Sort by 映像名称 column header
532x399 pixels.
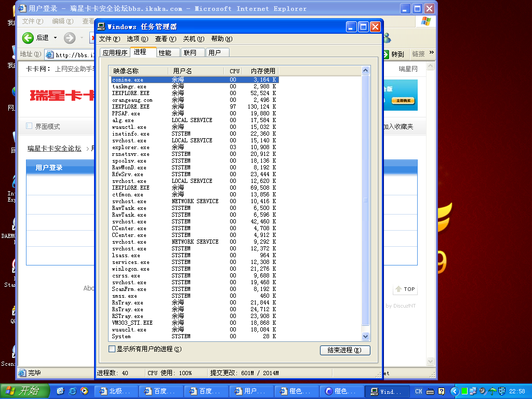coord(139,71)
